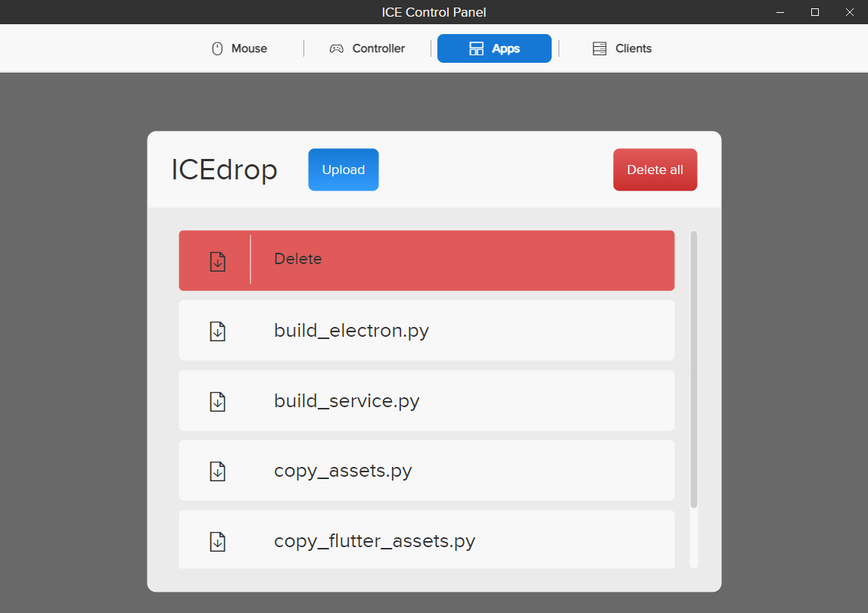Screen dimensions: 868x613
Task: Click download icon beside build_electron.py
Action: click(x=217, y=331)
